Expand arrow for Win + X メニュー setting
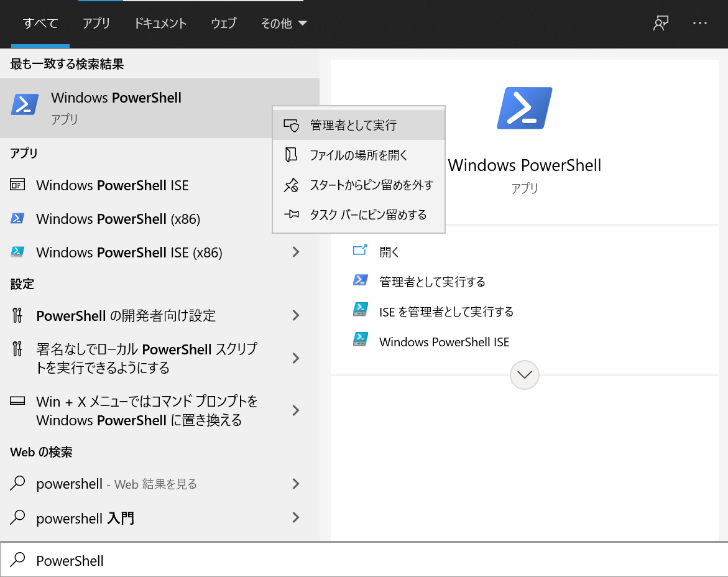Screen dimensions: 728x577 point(296,410)
